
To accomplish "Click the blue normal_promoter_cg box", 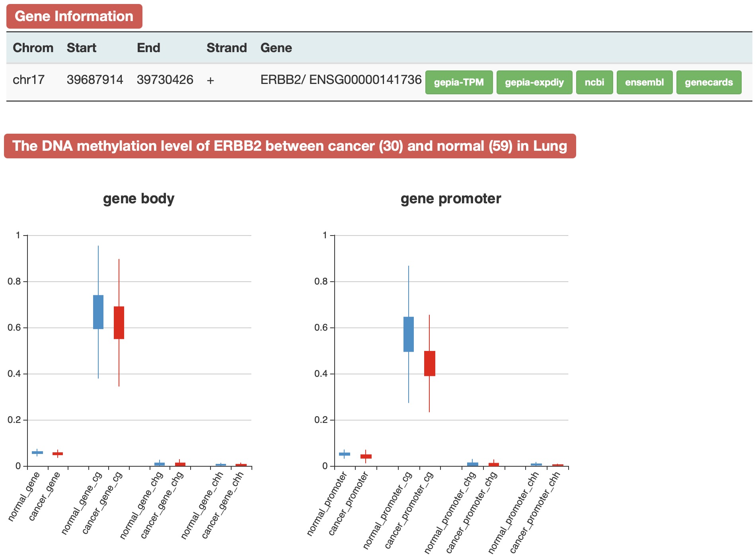I will pos(409,334).
